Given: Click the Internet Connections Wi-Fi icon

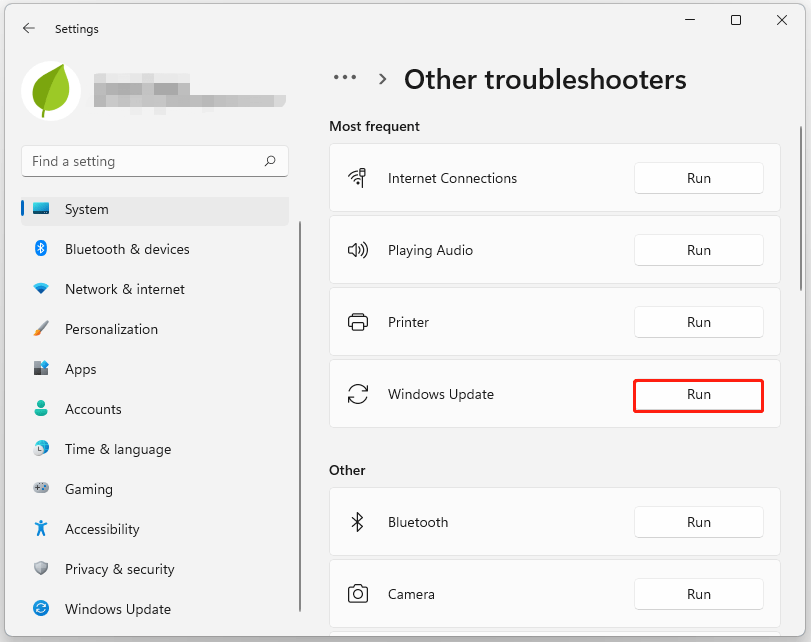Looking at the screenshot, I should (x=356, y=178).
